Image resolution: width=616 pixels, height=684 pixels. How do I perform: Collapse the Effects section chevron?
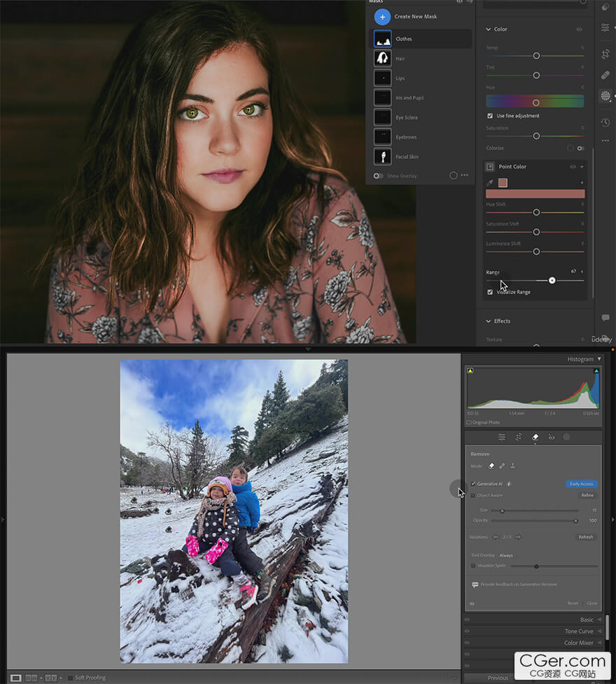tap(488, 321)
